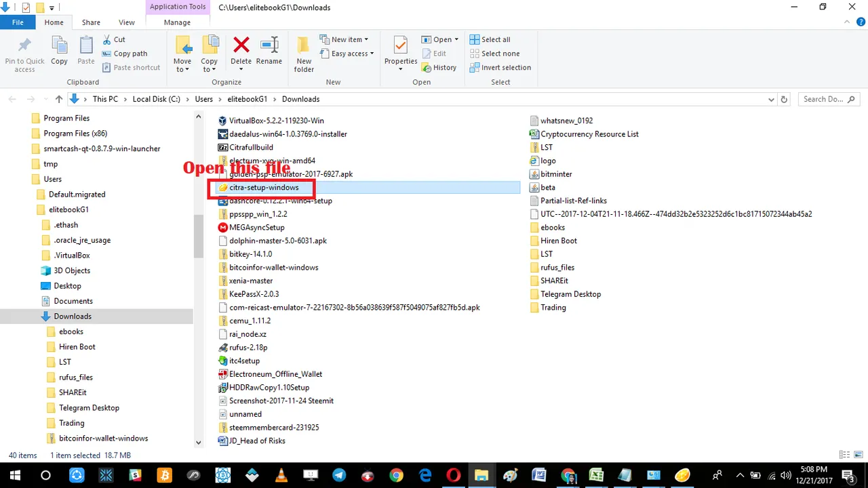The height and width of the screenshot is (488, 868).
Task: Open Customize Quick Access Toolbar dropdown
Action: point(52,7)
